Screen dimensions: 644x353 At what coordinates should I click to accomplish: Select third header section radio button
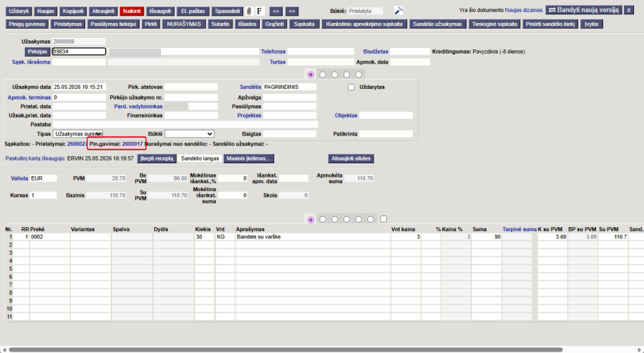point(335,74)
